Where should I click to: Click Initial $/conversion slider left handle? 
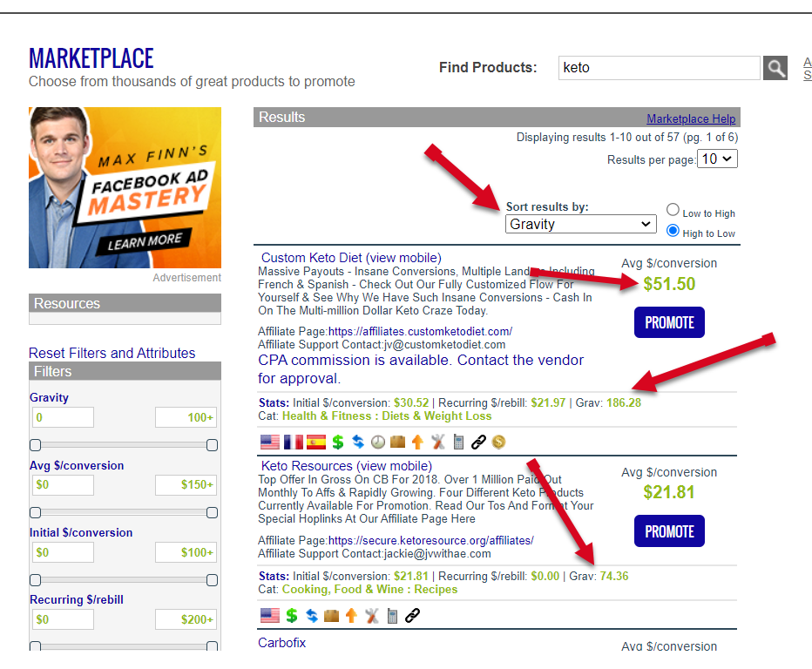35,580
